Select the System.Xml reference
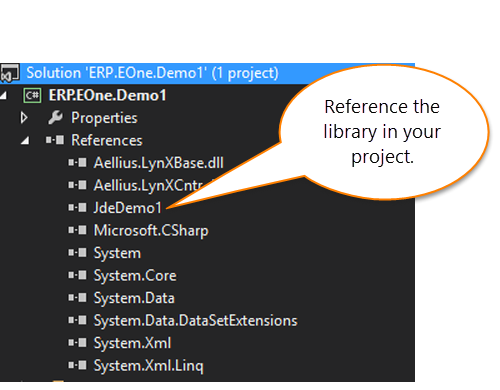This screenshot has width=500, height=390. point(132,343)
